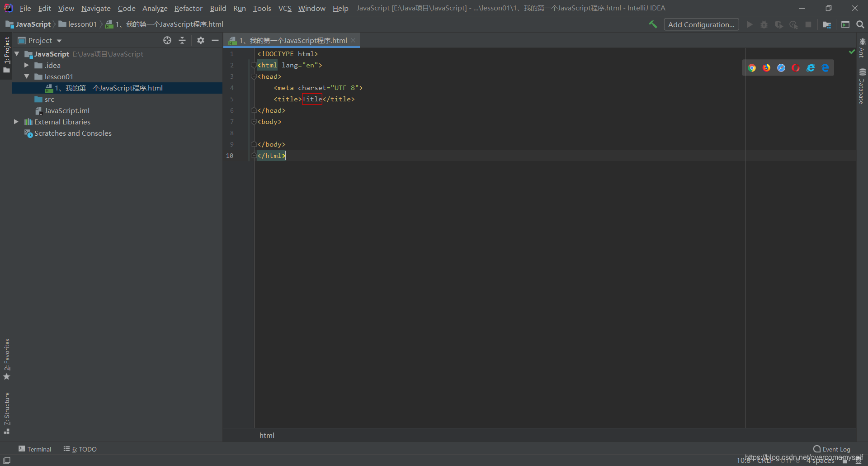
Task: Toggle the 1: Project side tab
Action: (6, 55)
